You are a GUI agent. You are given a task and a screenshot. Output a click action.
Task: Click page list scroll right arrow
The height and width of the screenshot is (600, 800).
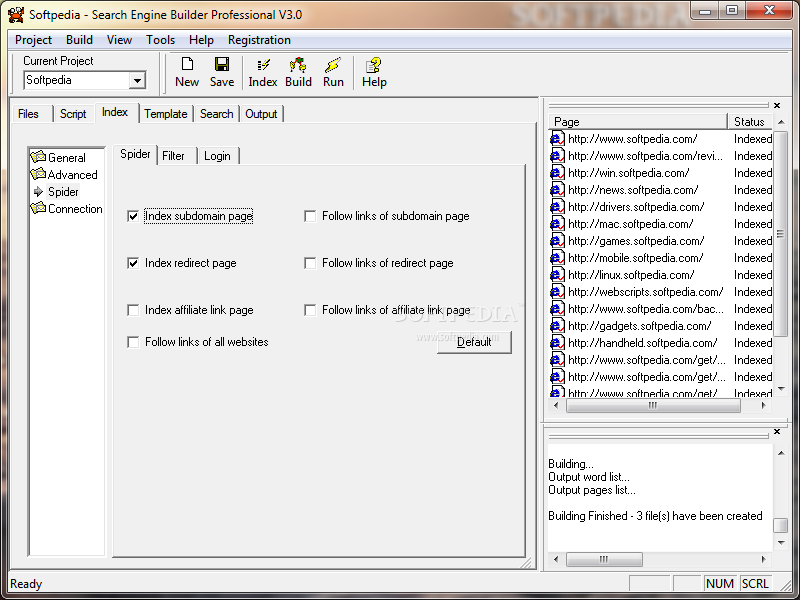(763, 406)
